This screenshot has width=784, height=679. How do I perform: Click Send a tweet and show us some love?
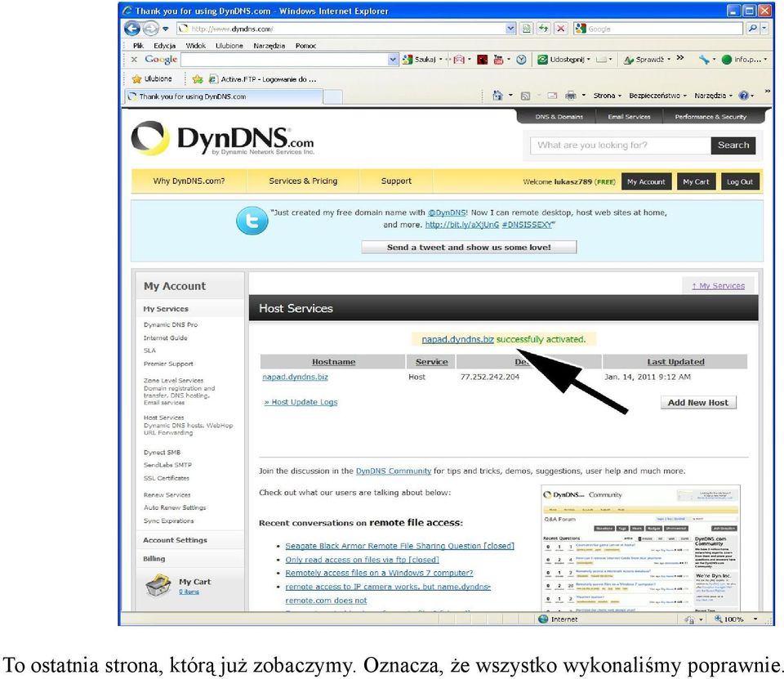(469, 248)
